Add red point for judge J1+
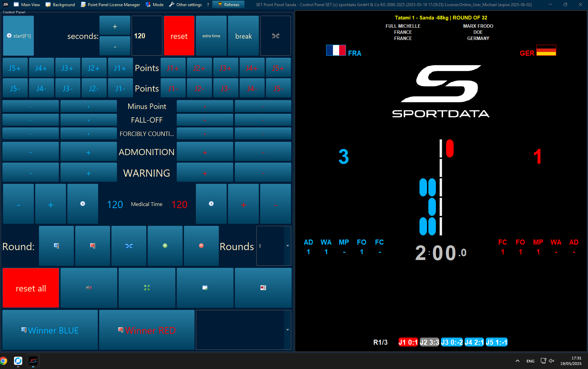The height and width of the screenshot is (369, 588). (173, 68)
